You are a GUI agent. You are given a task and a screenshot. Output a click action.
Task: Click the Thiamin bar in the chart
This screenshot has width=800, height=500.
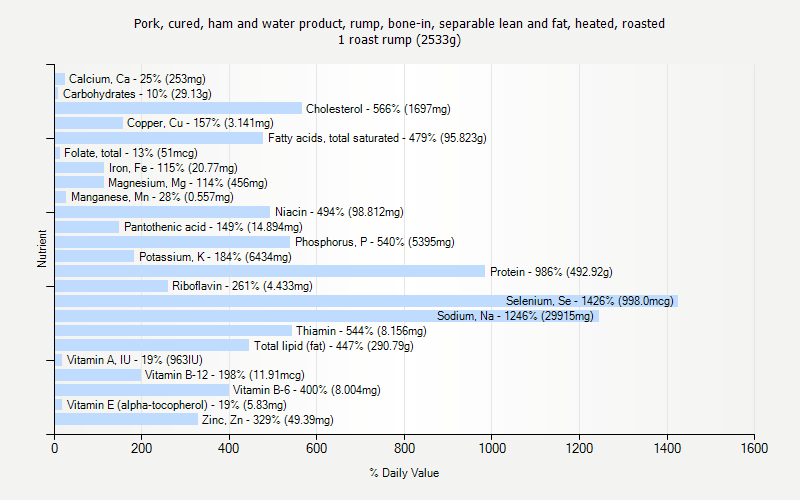click(173, 331)
